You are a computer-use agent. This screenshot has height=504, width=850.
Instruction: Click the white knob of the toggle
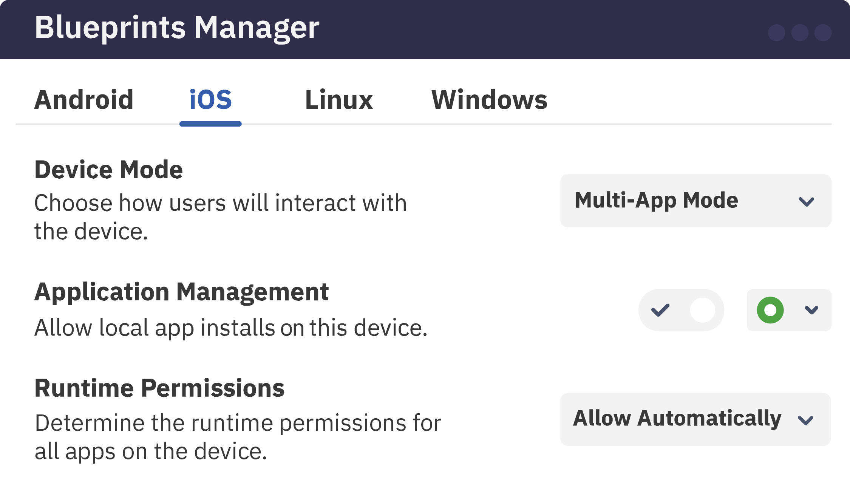point(702,310)
